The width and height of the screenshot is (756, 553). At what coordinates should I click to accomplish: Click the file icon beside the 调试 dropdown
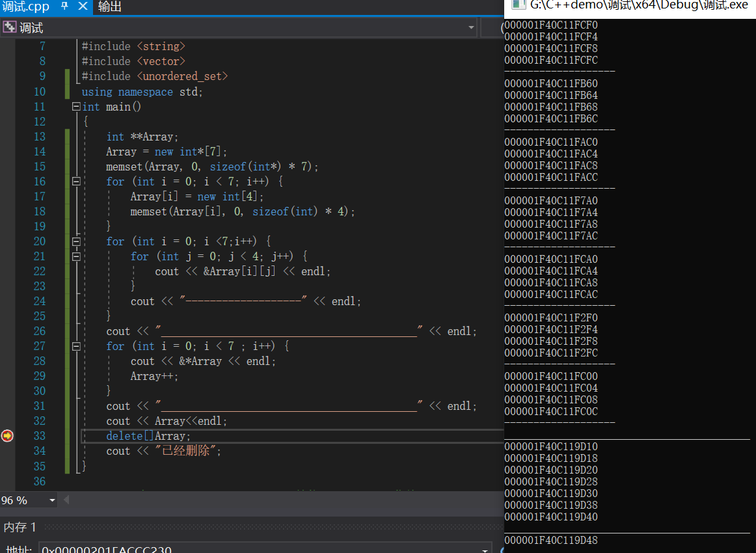9,27
